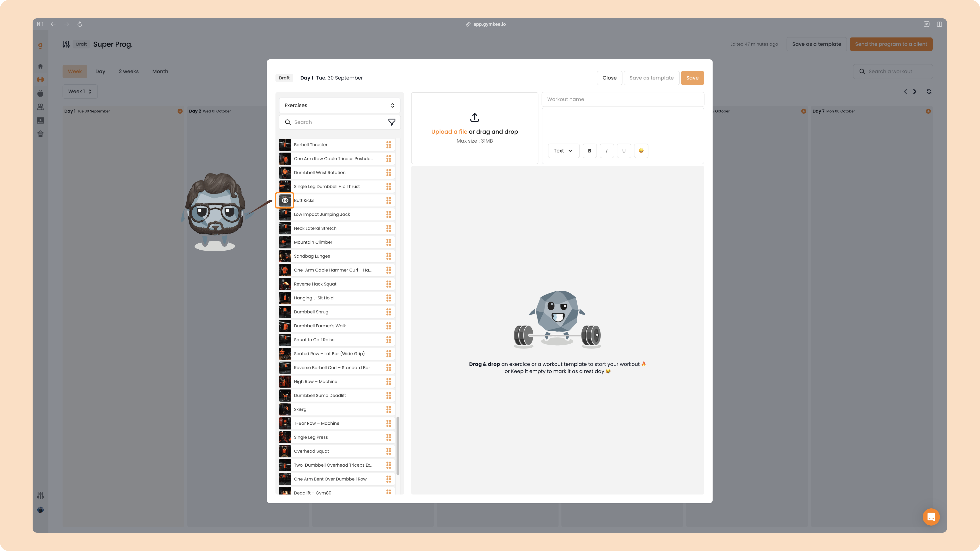The height and width of the screenshot is (551, 980).
Task: Click the Reverse Hack Squat thumbnail
Action: [x=285, y=284]
